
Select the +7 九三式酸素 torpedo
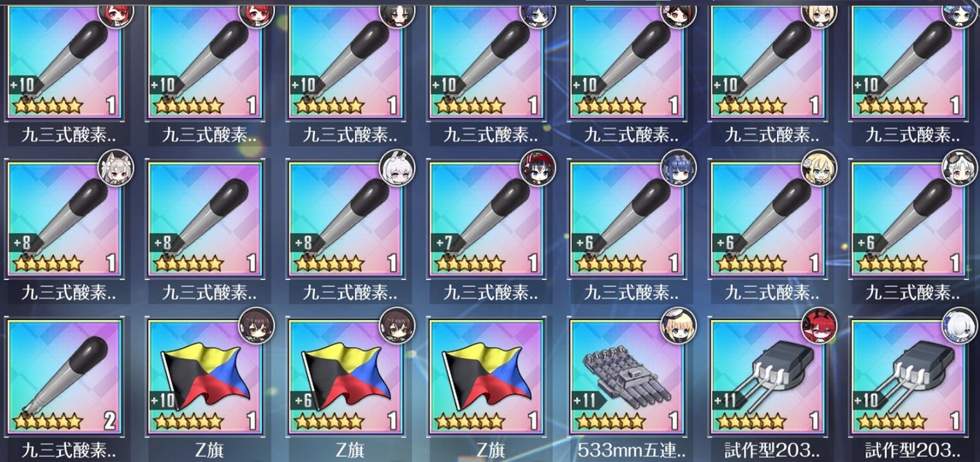tap(487, 219)
